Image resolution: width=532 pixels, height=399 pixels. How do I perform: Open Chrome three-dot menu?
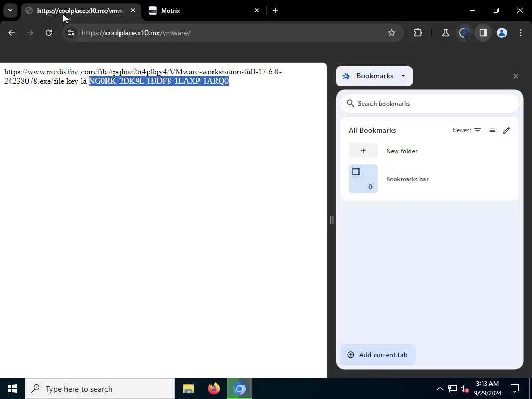point(521,33)
